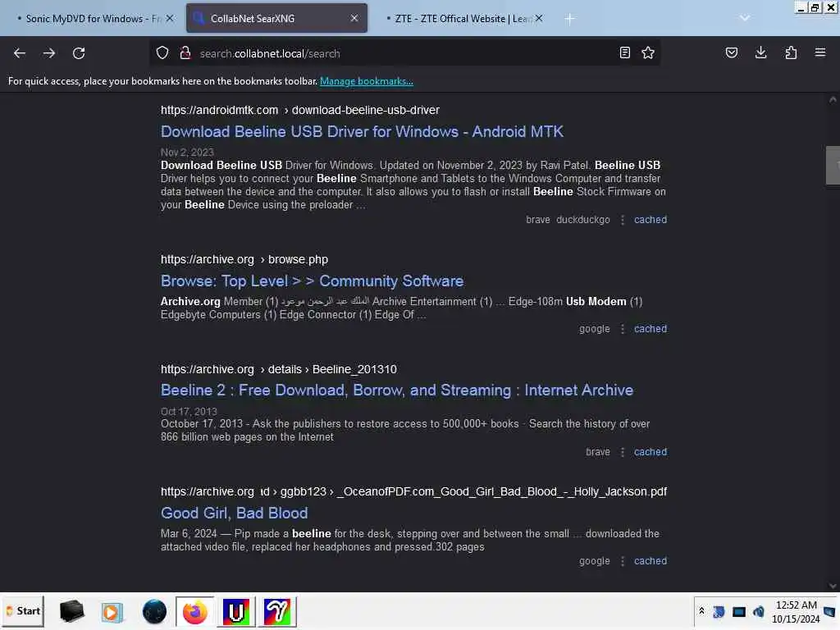This screenshot has width=840, height=630.
Task: Open cached link for Android MTK result
Action: tap(651, 220)
